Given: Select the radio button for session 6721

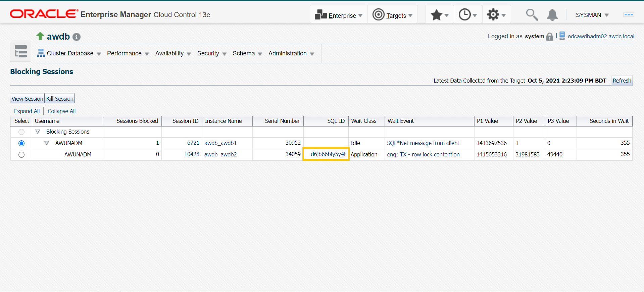Looking at the screenshot, I should [21, 143].
